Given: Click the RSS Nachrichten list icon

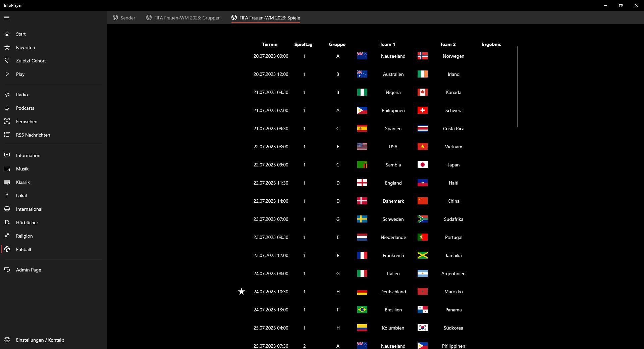Looking at the screenshot, I should click(7, 135).
